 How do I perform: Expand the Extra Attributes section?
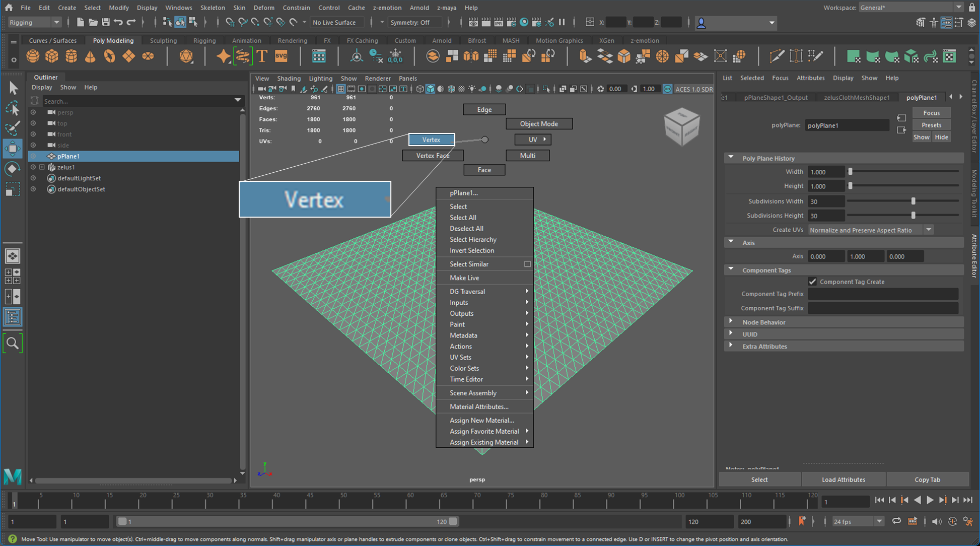point(731,346)
